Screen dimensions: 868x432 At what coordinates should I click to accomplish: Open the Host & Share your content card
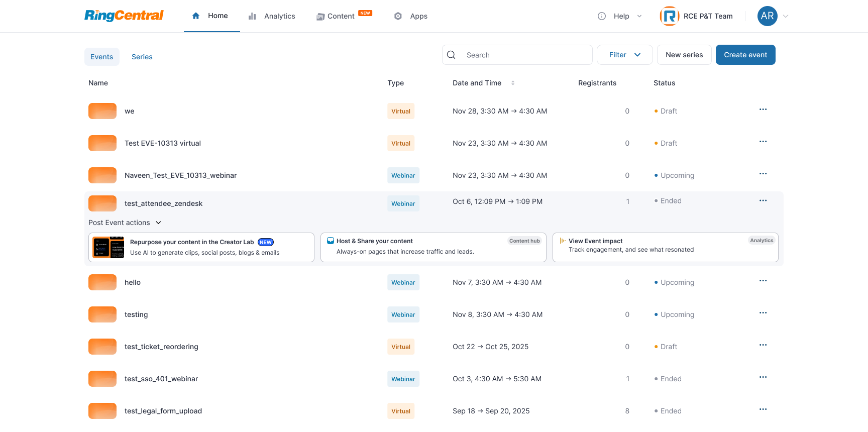click(433, 247)
